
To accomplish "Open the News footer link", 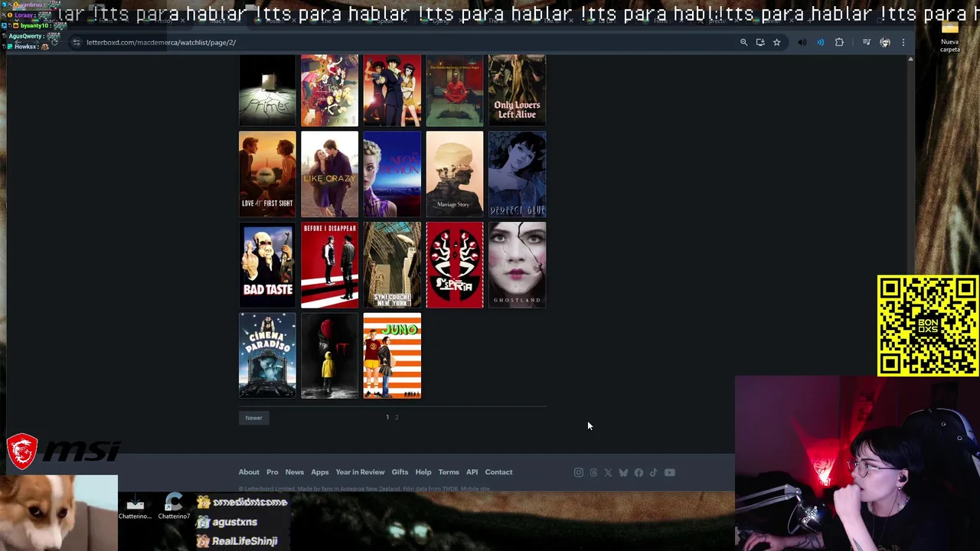I will click(x=295, y=472).
